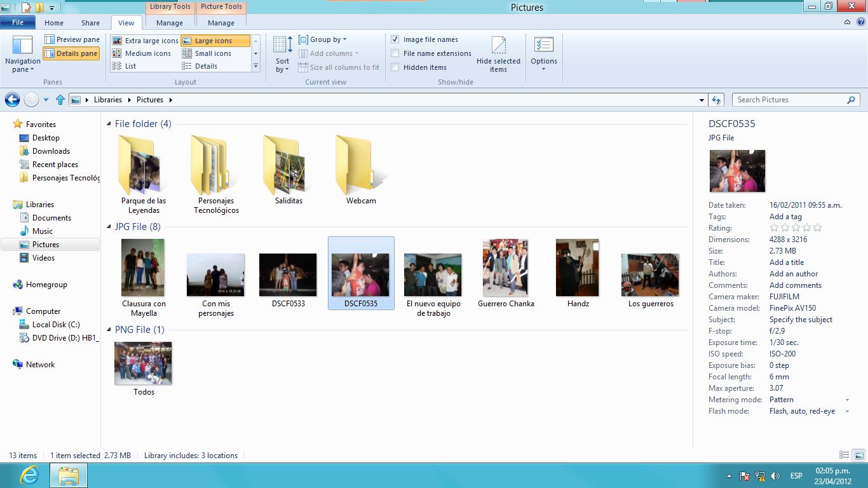Switch to Details view icon in status bar
Viewport: 868px width, 488px height.
click(844, 455)
